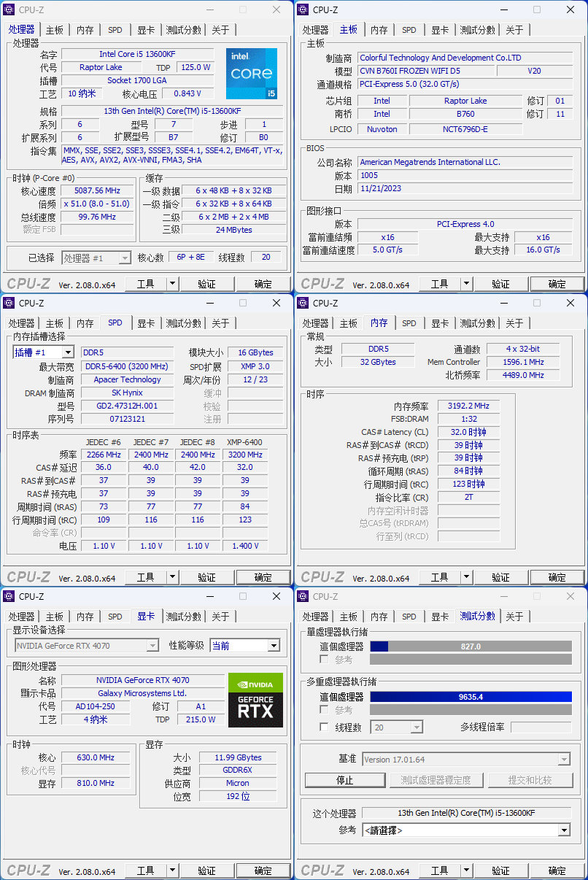
Task: Click the Intel Core i5 logo
Action: (x=252, y=74)
